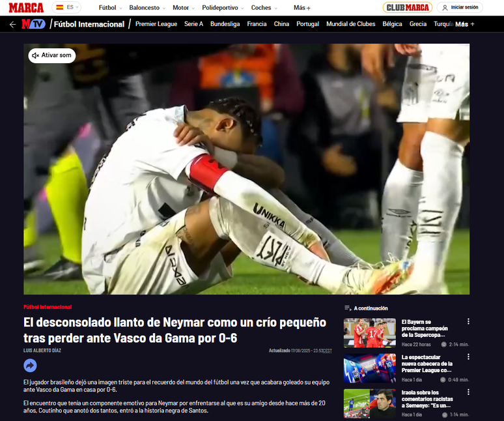Click the Spain flag icon
Screen dimensions: 504x421
[60, 7]
